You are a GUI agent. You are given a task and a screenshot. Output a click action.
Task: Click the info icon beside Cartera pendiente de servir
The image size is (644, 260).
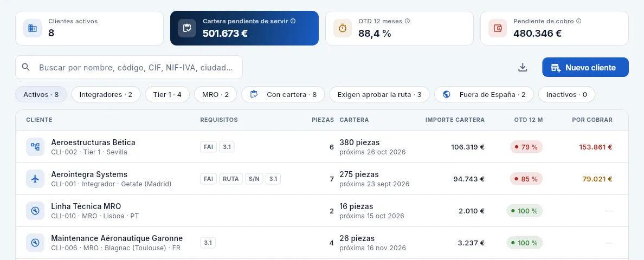[293, 21]
